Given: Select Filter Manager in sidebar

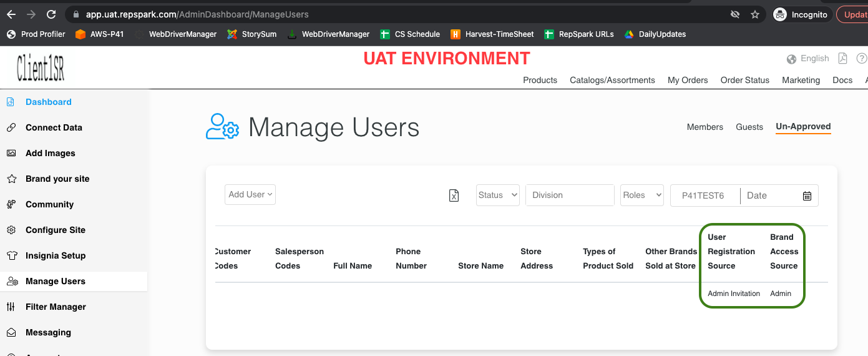Looking at the screenshot, I should tap(56, 307).
